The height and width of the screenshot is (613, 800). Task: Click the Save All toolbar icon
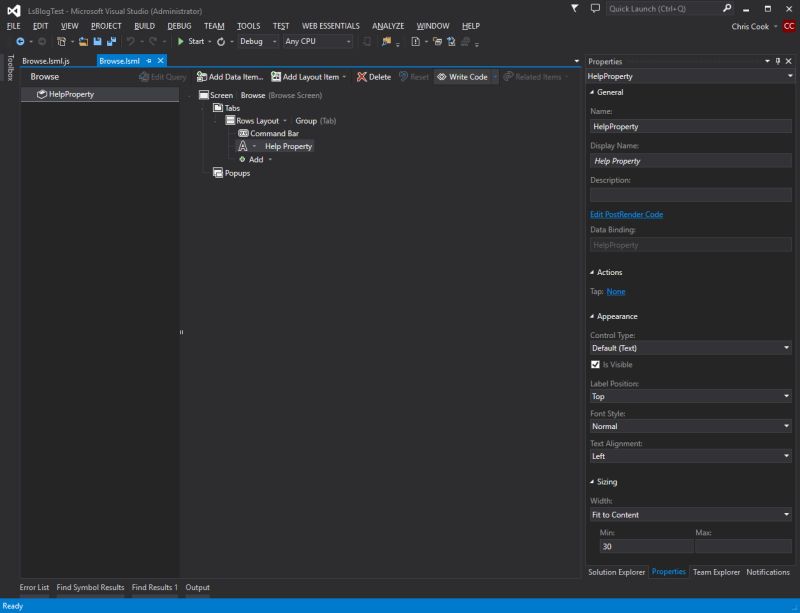pyautogui.click(x=111, y=41)
